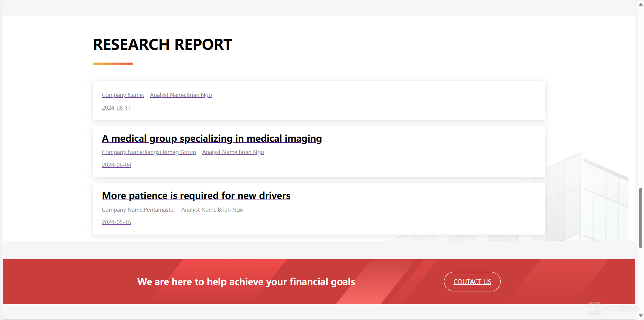
Task: Select Company Name: Pentamaster link
Action: coord(138,210)
